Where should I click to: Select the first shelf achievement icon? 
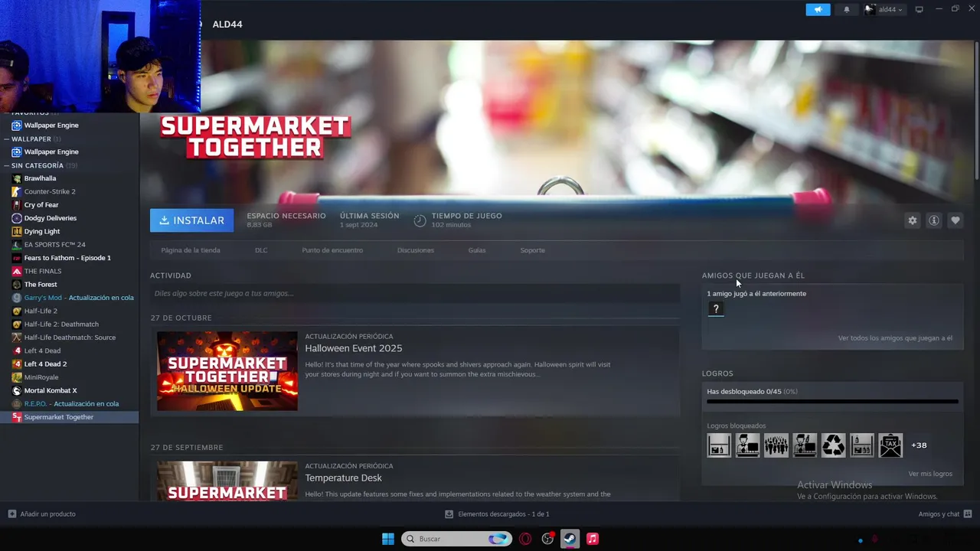[x=719, y=445]
